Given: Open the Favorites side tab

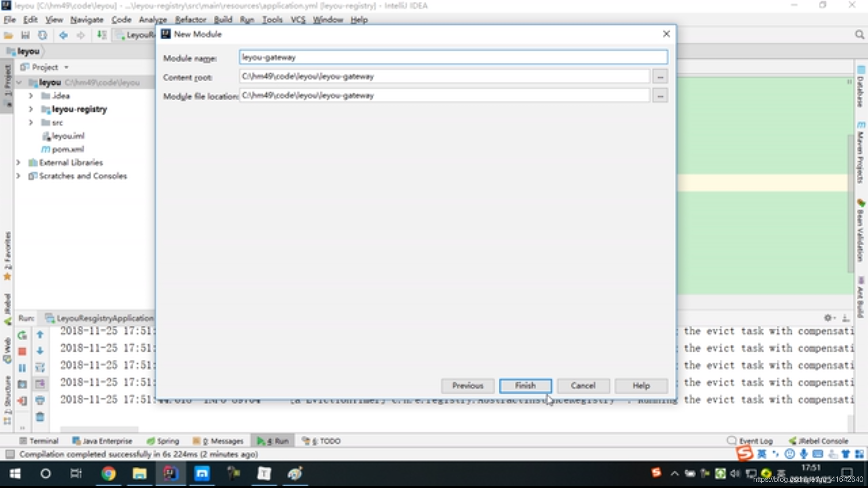Looking at the screenshot, I should (x=7, y=256).
